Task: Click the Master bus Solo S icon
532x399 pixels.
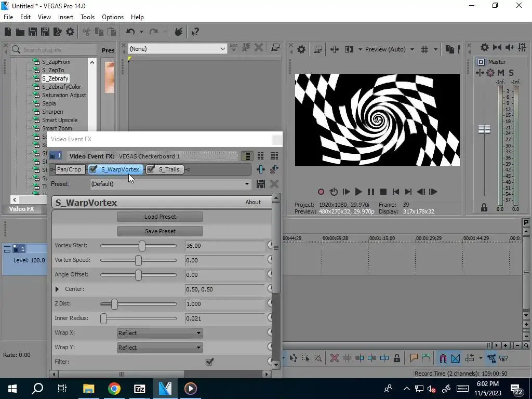Action: click(x=511, y=73)
